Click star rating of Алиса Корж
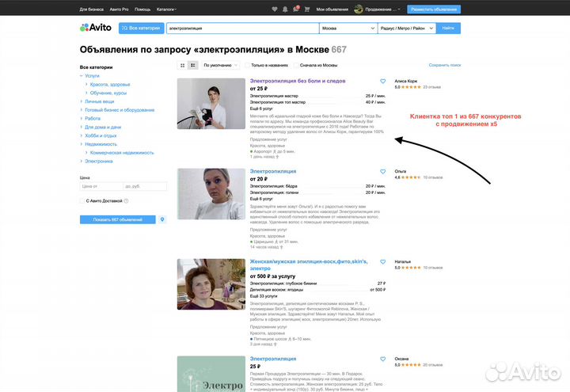The width and height of the screenshot is (570, 392). (411, 87)
